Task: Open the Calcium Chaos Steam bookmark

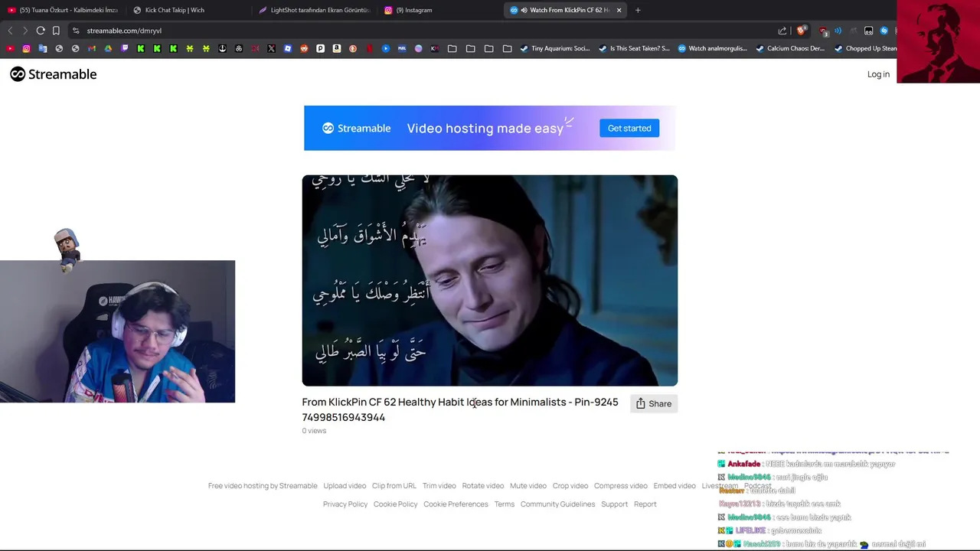Action: 790,48
